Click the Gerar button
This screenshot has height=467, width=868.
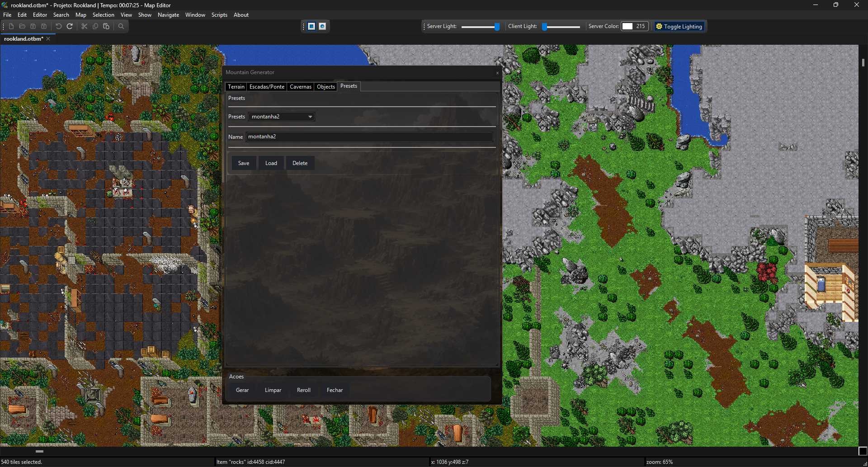tap(242, 390)
